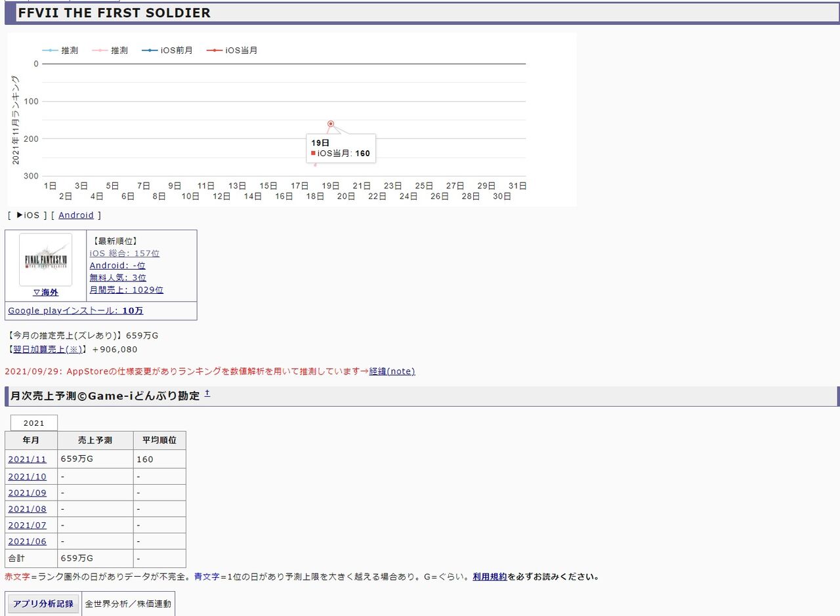Open the 利用規約 terms link
The image size is (840, 616).
[490, 577]
